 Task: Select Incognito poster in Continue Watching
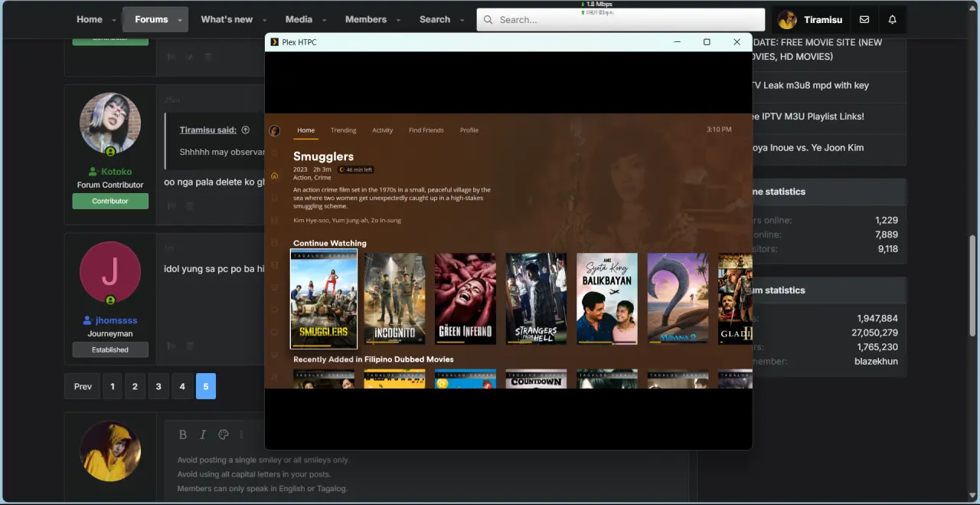click(394, 298)
